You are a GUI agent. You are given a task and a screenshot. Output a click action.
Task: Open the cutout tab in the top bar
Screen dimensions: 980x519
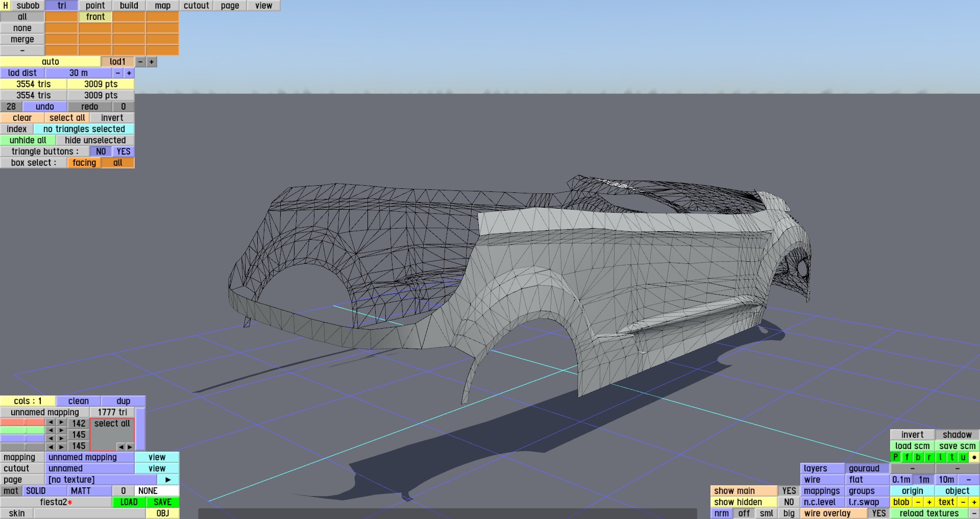197,6
